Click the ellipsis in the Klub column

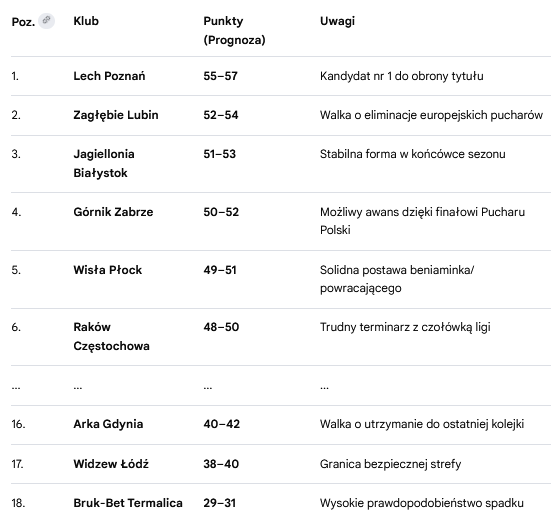[x=78, y=387]
